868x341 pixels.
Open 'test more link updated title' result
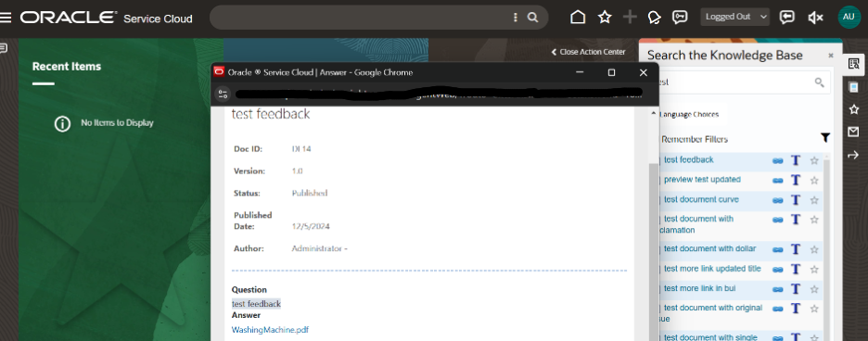(x=712, y=269)
